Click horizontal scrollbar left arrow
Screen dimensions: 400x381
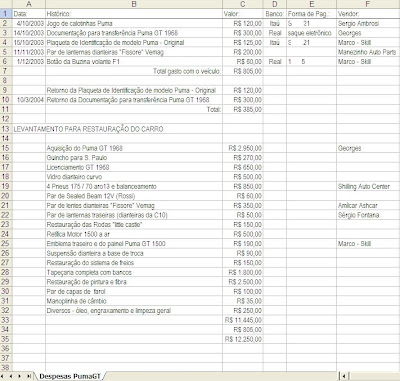344,376
